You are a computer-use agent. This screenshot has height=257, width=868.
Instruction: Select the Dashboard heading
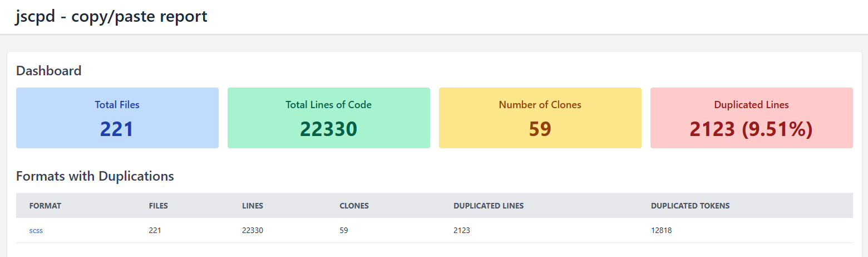click(x=49, y=71)
